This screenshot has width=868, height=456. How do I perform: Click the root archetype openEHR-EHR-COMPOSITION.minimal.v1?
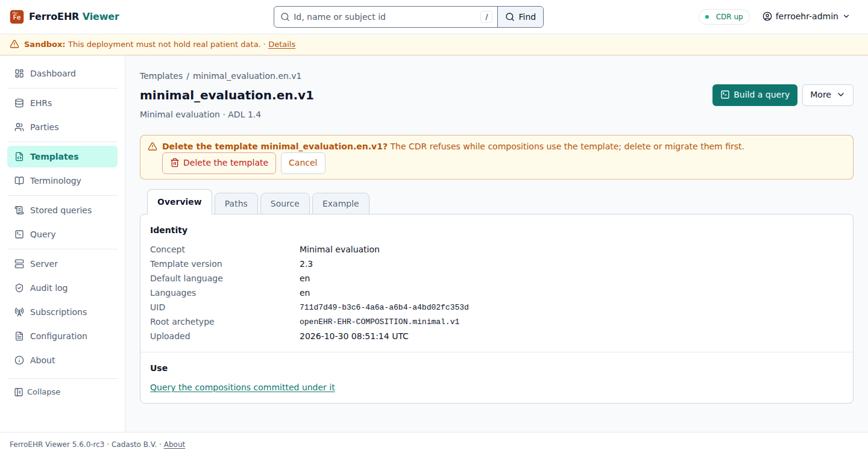click(x=379, y=322)
